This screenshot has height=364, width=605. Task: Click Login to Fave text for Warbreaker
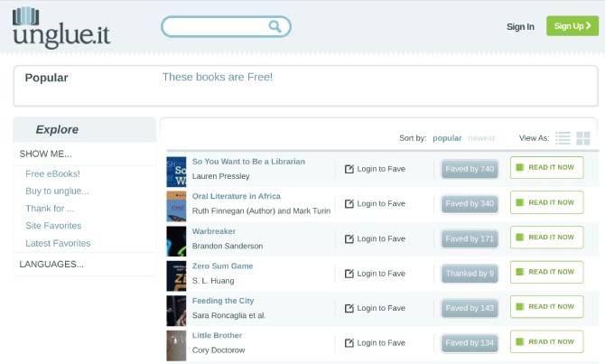(x=381, y=238)
